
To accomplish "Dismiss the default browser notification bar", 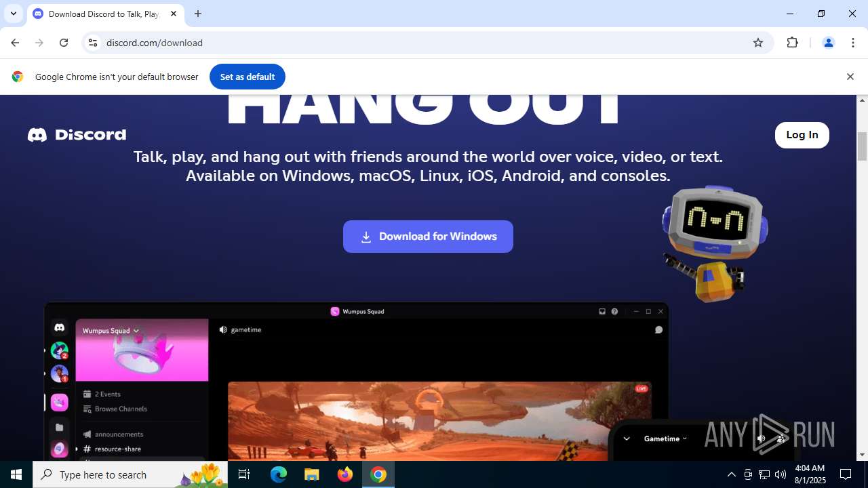I will tap(850, 77).
